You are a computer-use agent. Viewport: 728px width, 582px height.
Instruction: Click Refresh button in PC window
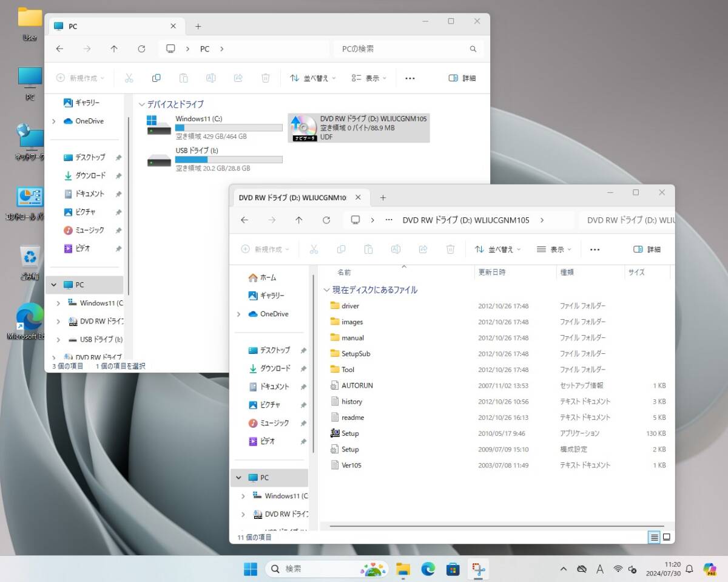pos(141,49)
